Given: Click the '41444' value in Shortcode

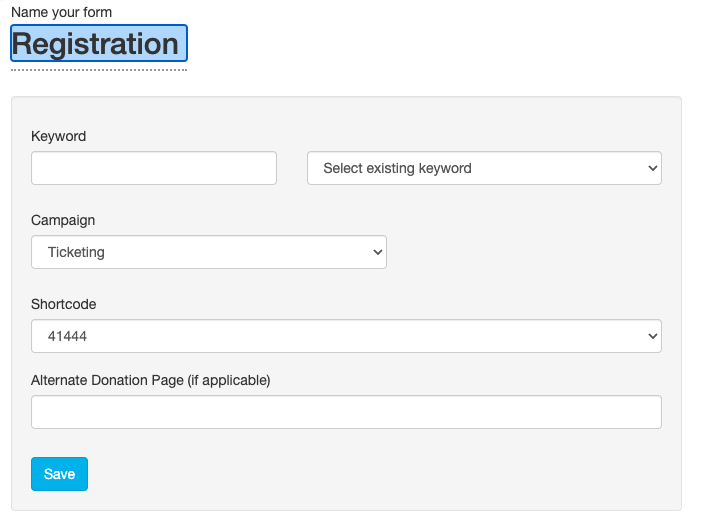Looking at the screenshot, I should tap(67, 336).
